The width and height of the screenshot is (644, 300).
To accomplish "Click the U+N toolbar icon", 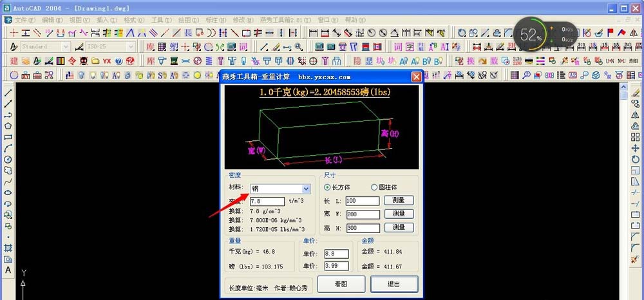I will pos(611,61).
